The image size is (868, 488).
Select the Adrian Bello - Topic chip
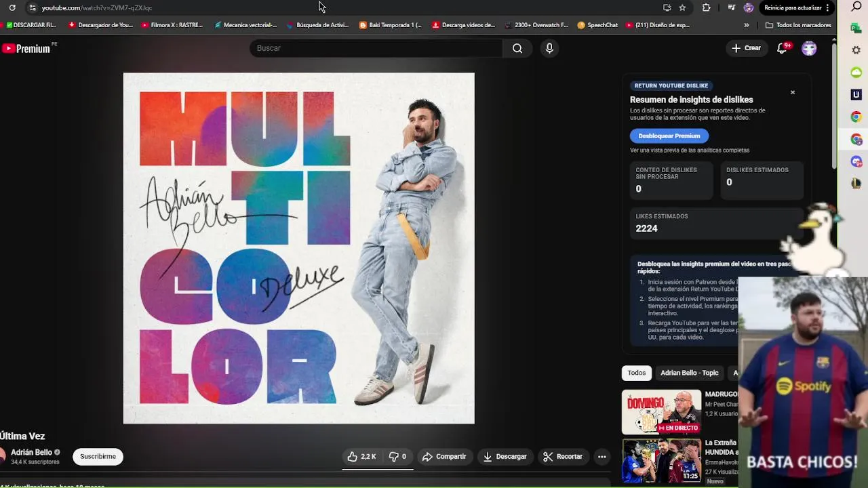[689, 373]
